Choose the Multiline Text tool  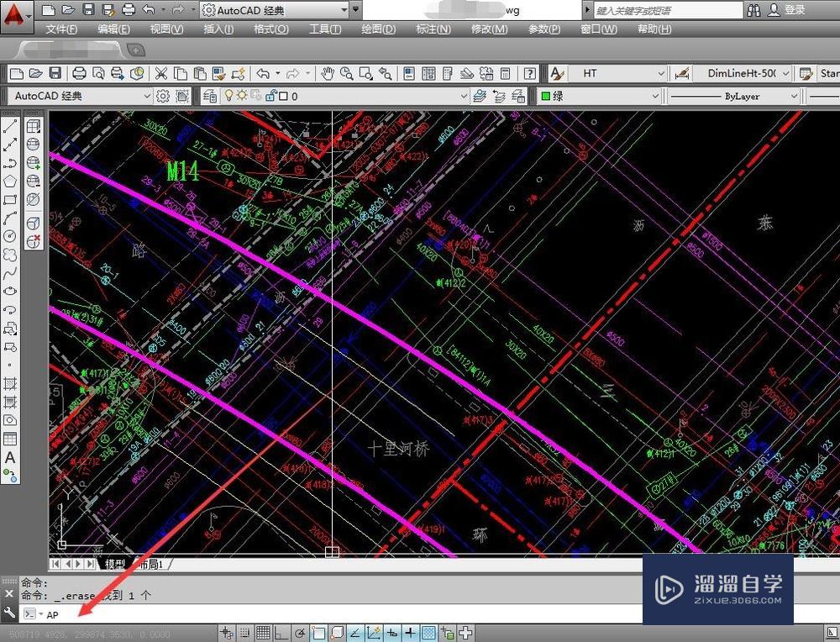10,458
